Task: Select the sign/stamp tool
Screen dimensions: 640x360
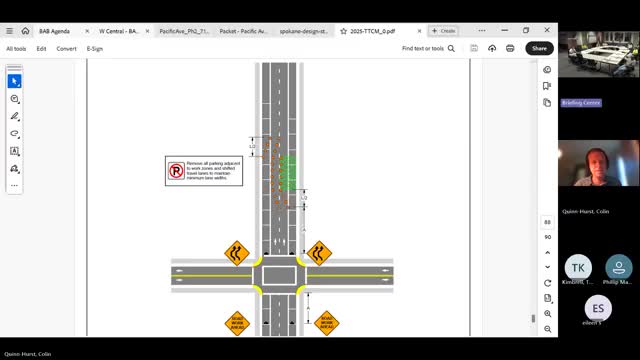Action: (14, 169)
